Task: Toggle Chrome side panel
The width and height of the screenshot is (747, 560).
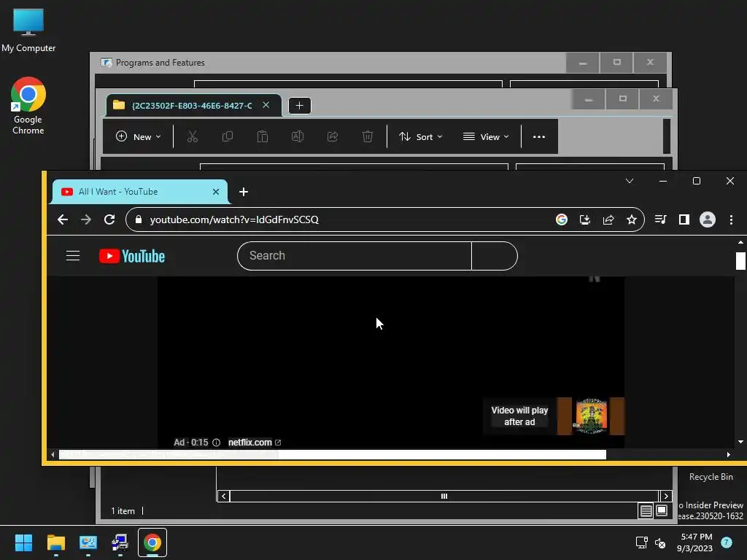Action: 684,219
